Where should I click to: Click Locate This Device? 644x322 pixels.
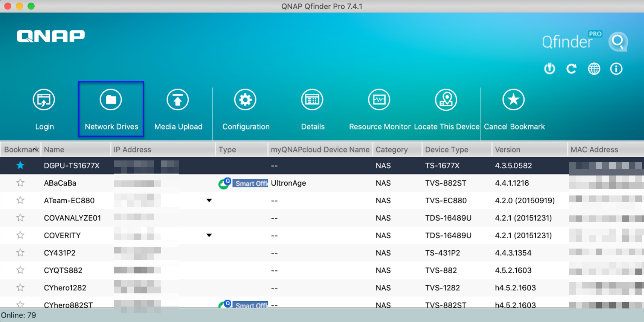446,109
